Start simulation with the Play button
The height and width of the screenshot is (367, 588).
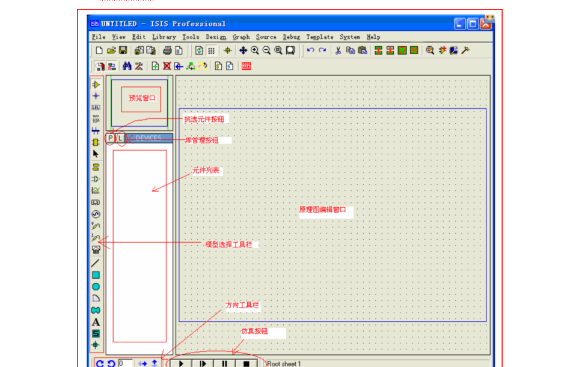[x=181, y=363]
